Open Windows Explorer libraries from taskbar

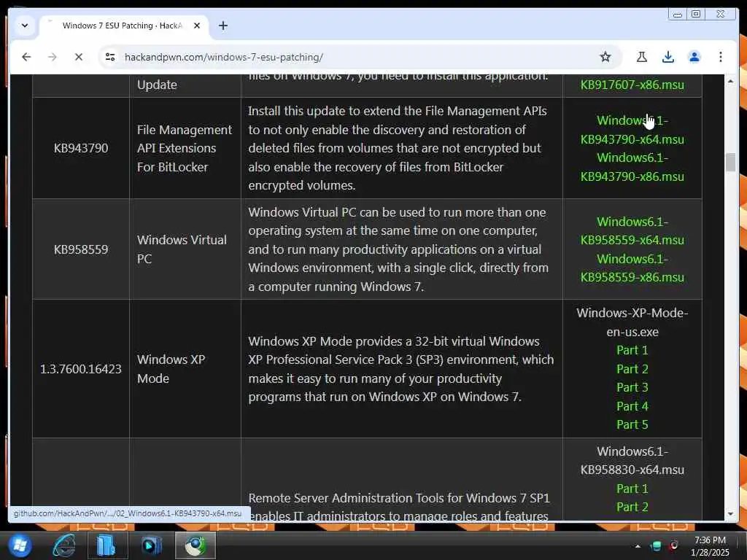tap(107, 545)
